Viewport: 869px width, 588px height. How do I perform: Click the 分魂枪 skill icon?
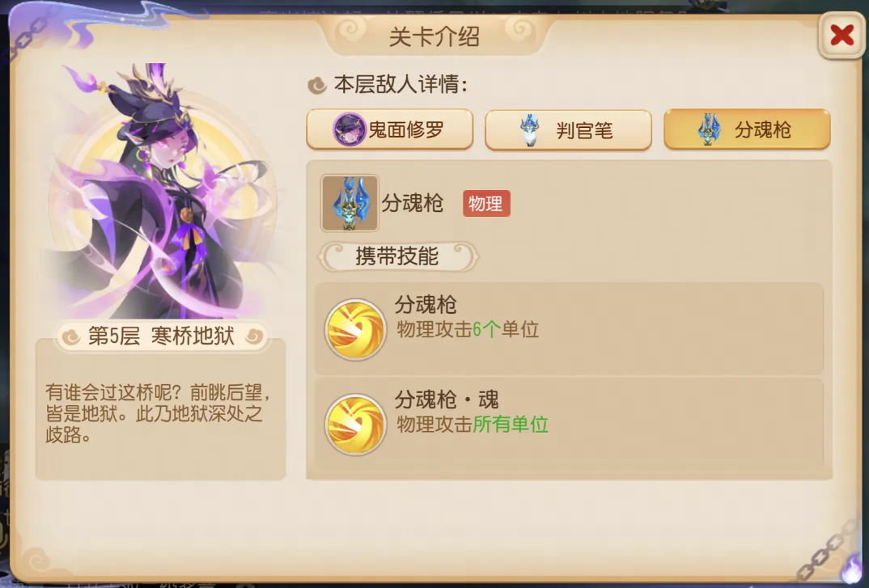click(355, 330)
